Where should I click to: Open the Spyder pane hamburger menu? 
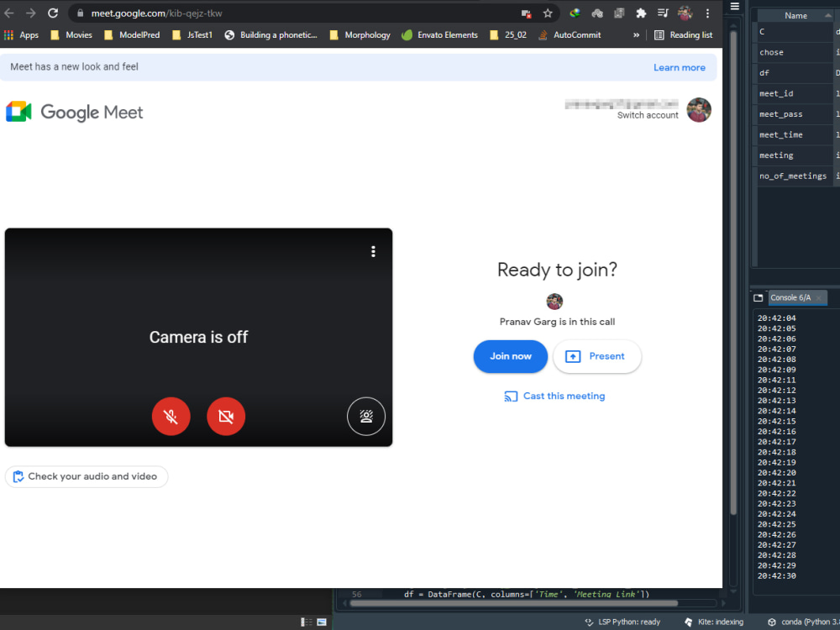click(x=735, y=7)
